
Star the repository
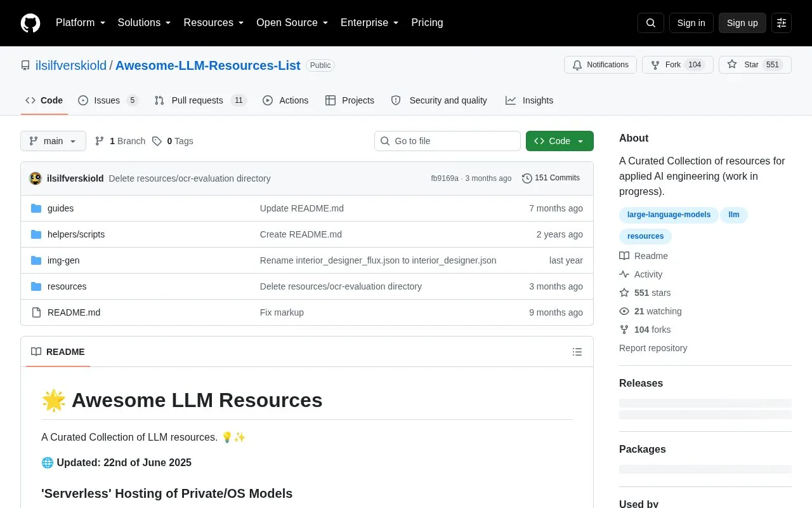point(755,65)
